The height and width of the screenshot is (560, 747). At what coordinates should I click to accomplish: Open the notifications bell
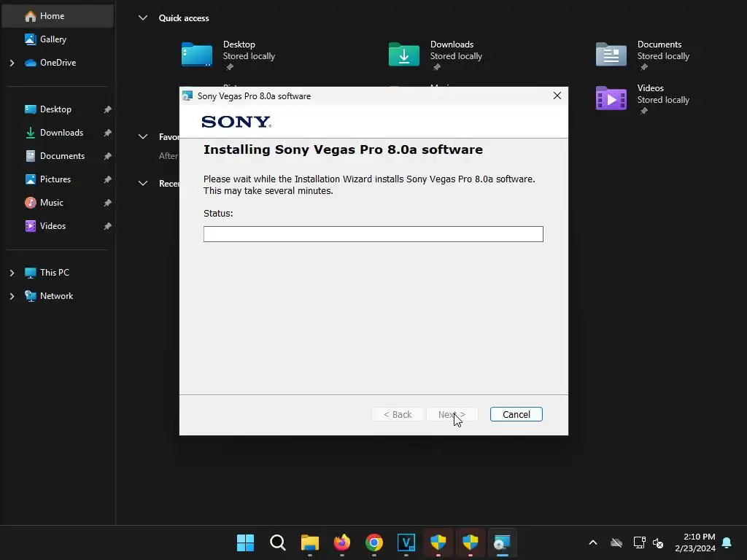pyautogui.click(x=727, y=542)
